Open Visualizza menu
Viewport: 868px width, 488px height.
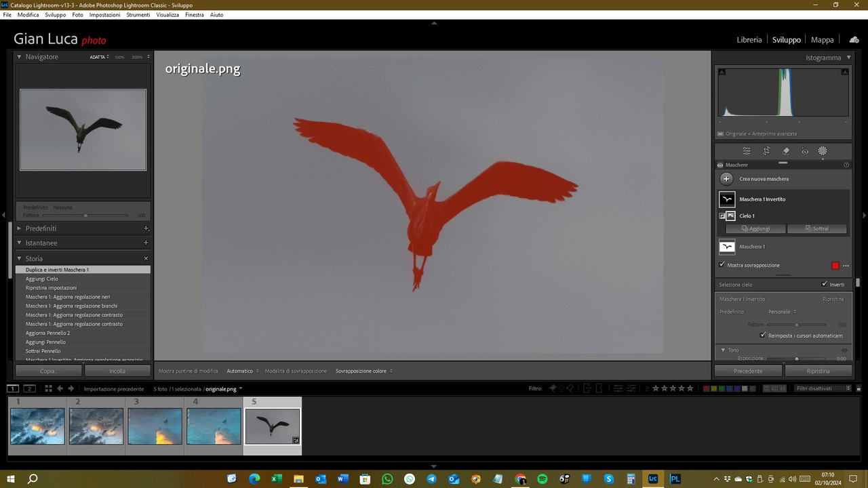[167, 14]
